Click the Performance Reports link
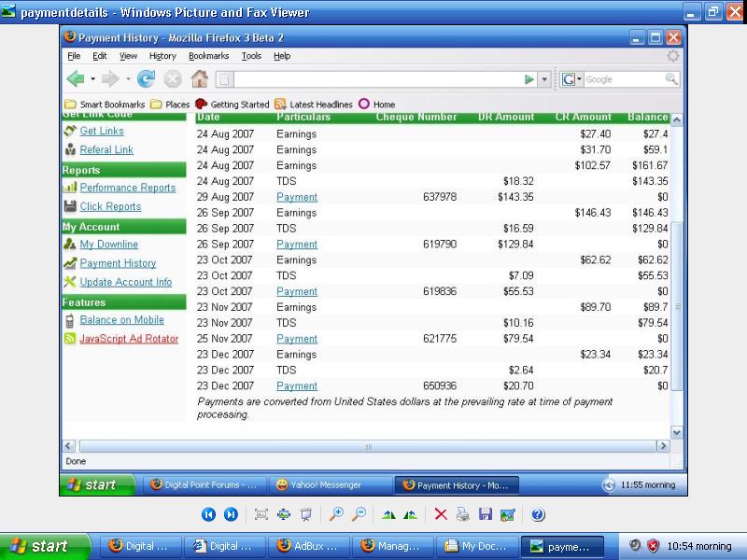This screenshot has width=747, height=560. click(127, 188)
